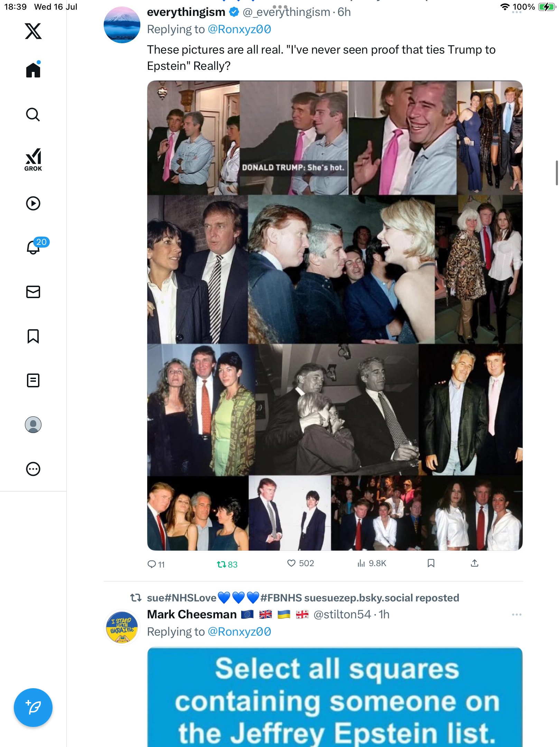The image size is (560, 747).
Task: Open the Trump Epstein photo collage
Action: [x=335, y=315]
